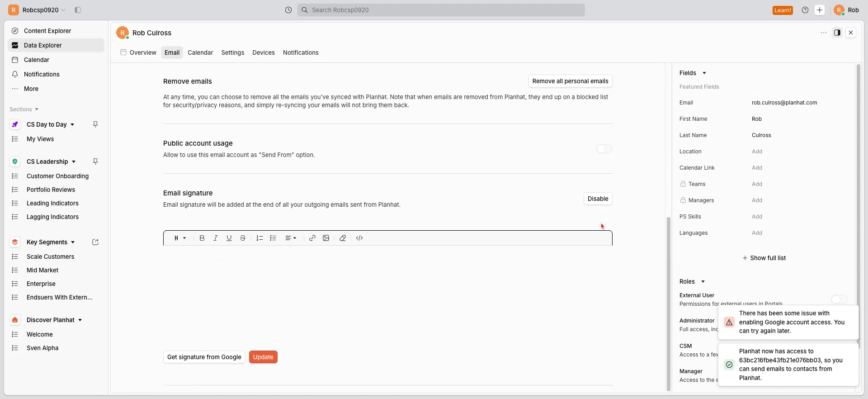Image resolution: width=868 pixels, height=399 pixels.
Task: Switch to the Devices tab
Action: [x=264, y=52]
